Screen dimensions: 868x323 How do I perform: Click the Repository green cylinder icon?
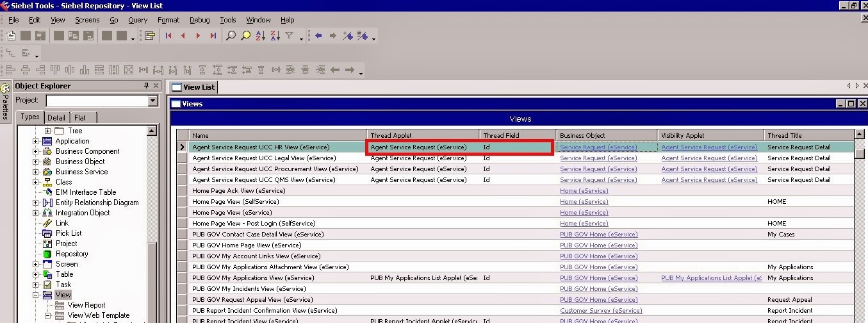pyautogui.click(x=47, y=254)
